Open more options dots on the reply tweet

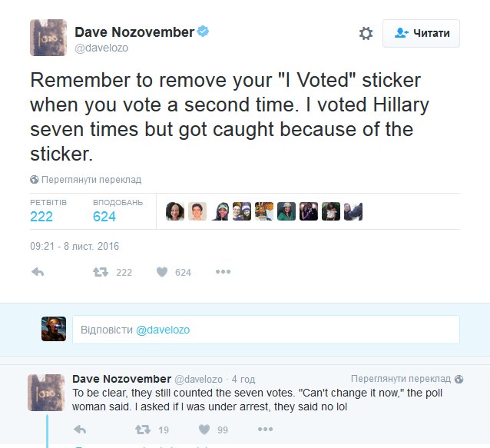click(x=265, y=430)
